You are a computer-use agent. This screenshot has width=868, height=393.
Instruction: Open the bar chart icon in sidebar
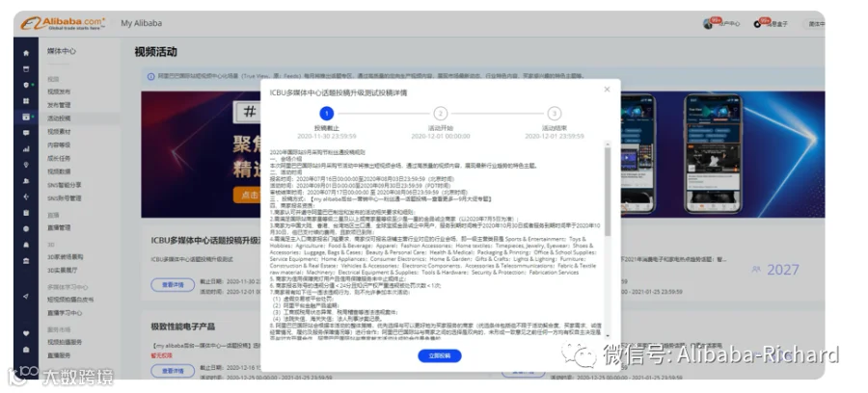coord(26,149)
